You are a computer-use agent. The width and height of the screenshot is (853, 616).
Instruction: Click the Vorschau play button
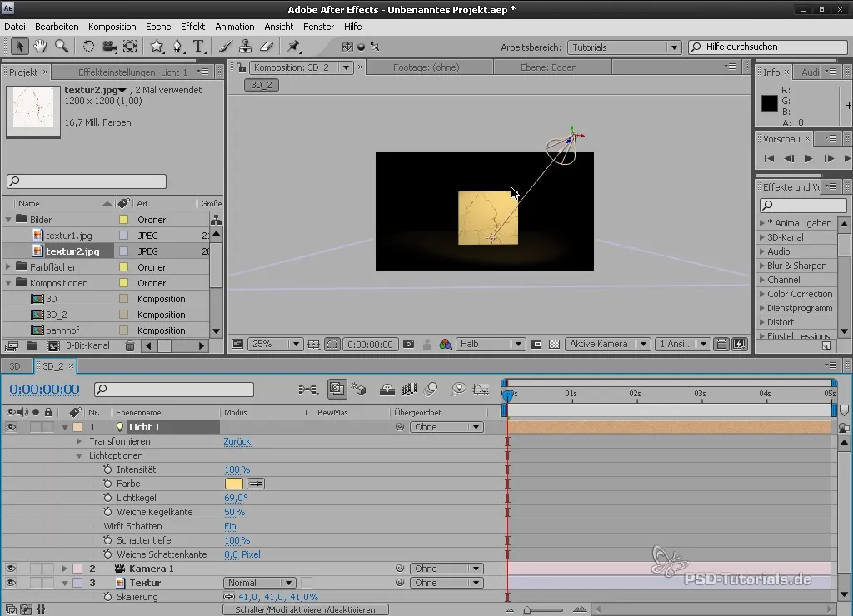point(808,159)
